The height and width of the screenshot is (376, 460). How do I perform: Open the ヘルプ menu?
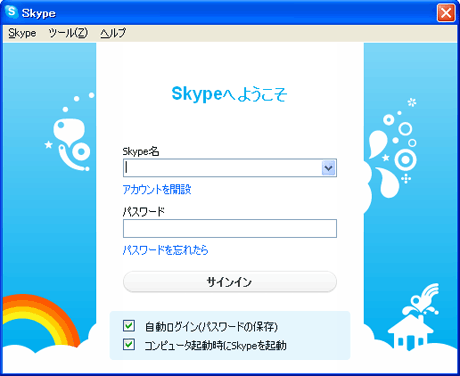113,33
